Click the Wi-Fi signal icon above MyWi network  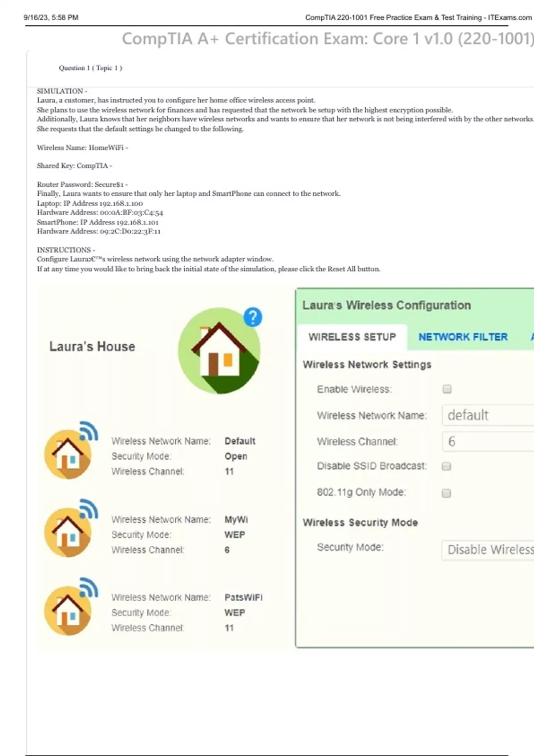(x=89, y=509)
